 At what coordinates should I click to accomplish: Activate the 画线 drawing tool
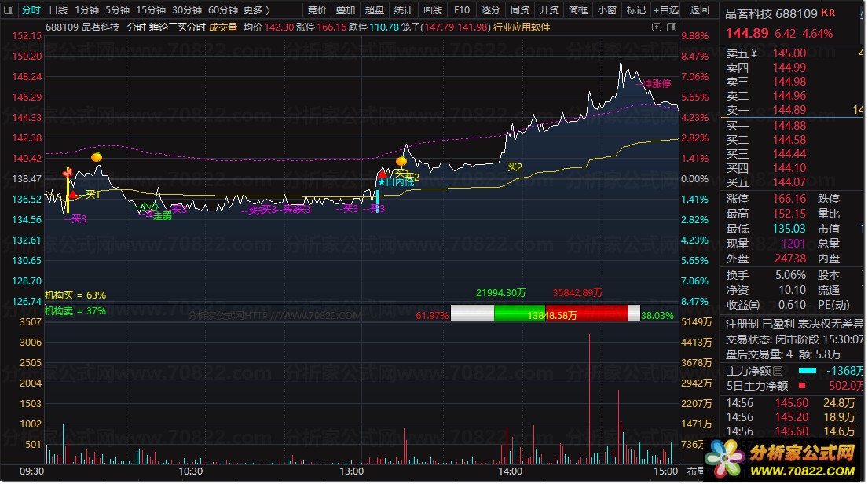(432, 10)
